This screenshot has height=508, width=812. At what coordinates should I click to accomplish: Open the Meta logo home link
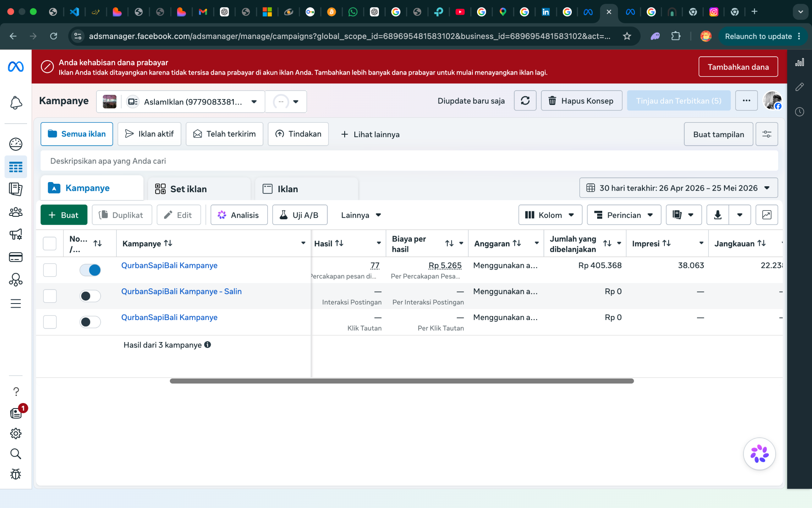tap(16, 66)
